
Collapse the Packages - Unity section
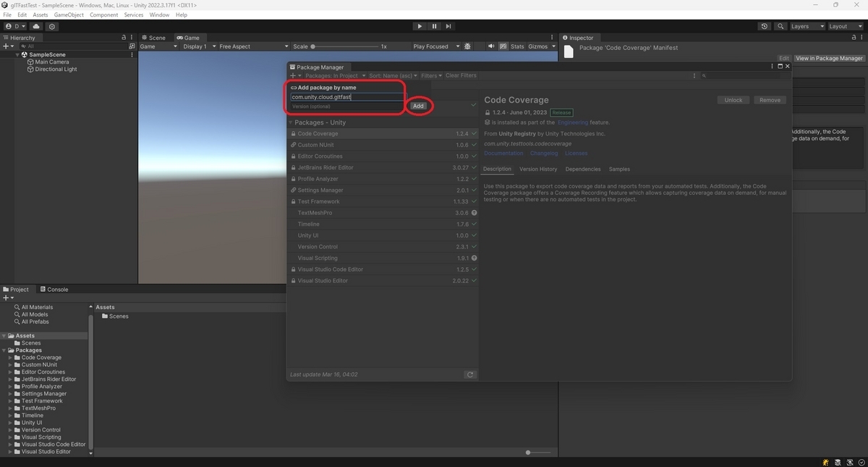pyautogui.click(x=292, y=122)
